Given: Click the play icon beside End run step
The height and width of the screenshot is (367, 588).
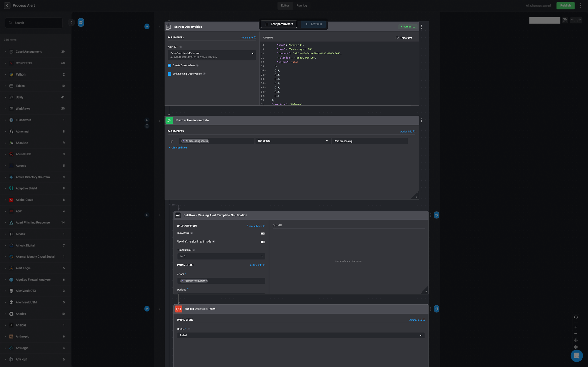Looking at the screenshot, I should coord(147,309).
